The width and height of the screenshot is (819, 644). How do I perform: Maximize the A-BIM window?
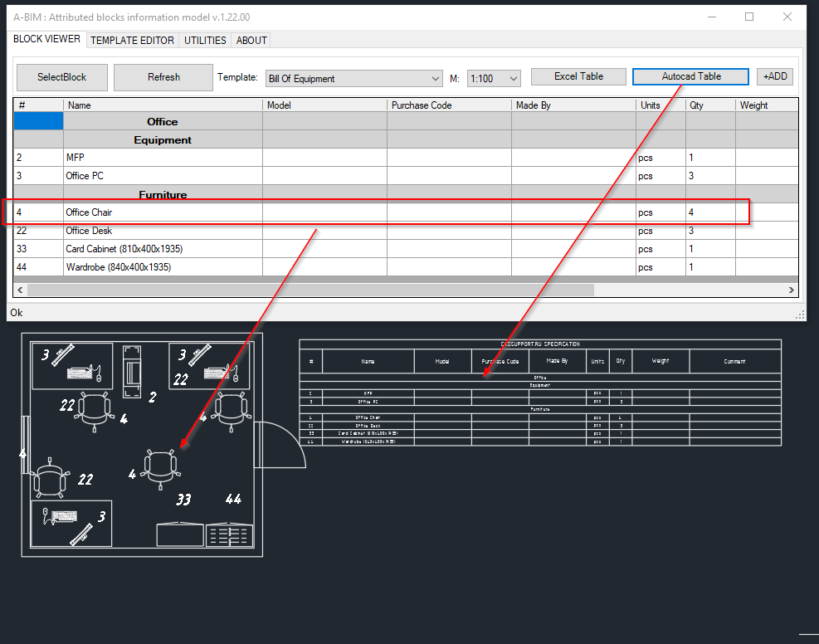(749, 17)
